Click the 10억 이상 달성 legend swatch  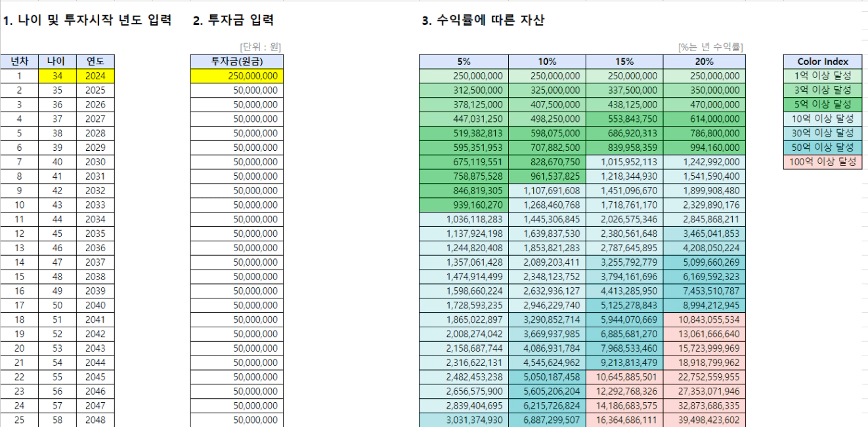click(822, 119)
